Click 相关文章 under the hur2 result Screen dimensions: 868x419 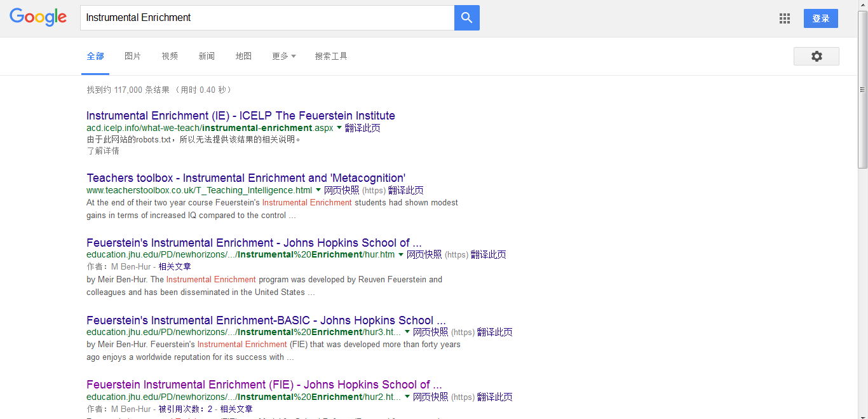pos(236,409)
